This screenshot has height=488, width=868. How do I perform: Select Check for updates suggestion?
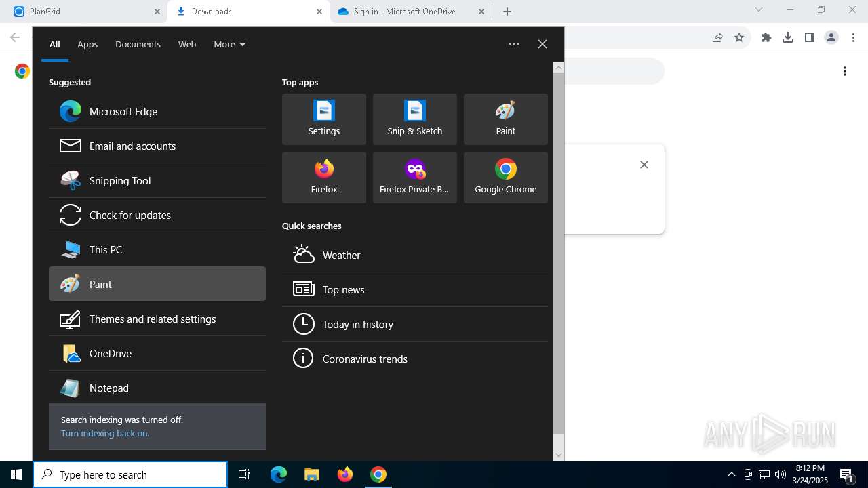click(157, 216)
